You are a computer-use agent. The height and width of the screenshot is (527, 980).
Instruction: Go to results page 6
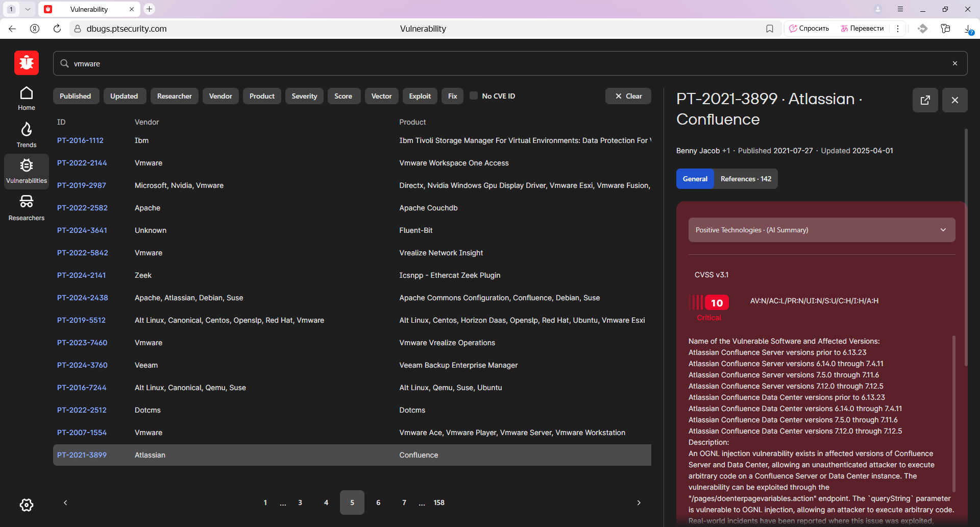click(x=378, y=502)
